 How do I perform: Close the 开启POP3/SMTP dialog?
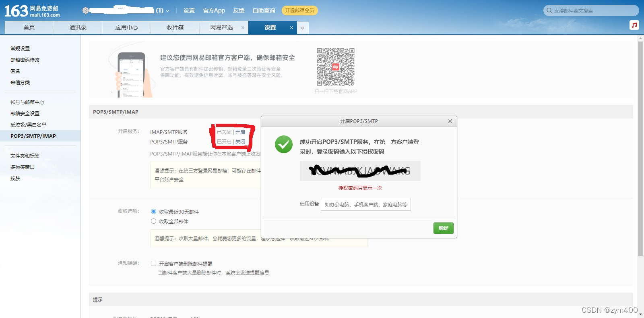450,121
